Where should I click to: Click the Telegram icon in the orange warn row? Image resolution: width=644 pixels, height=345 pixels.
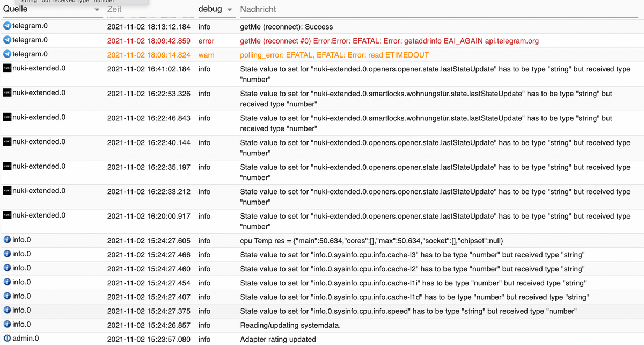click(x=7, y=54)
